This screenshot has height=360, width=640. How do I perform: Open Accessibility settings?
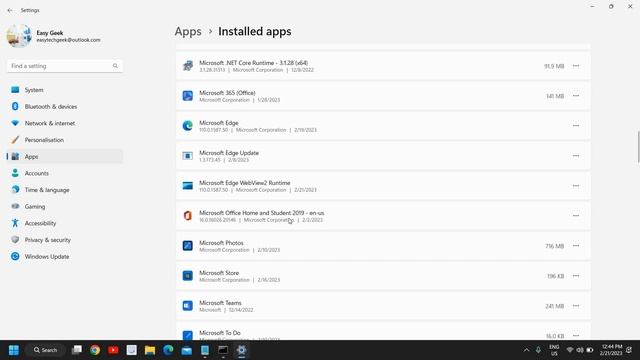pyautogui.click(x=64, y=223)
